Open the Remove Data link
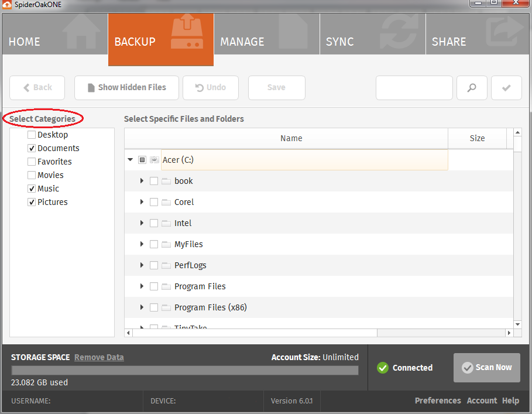This screenshot has height=414, width=532. (x=99, y=357)
